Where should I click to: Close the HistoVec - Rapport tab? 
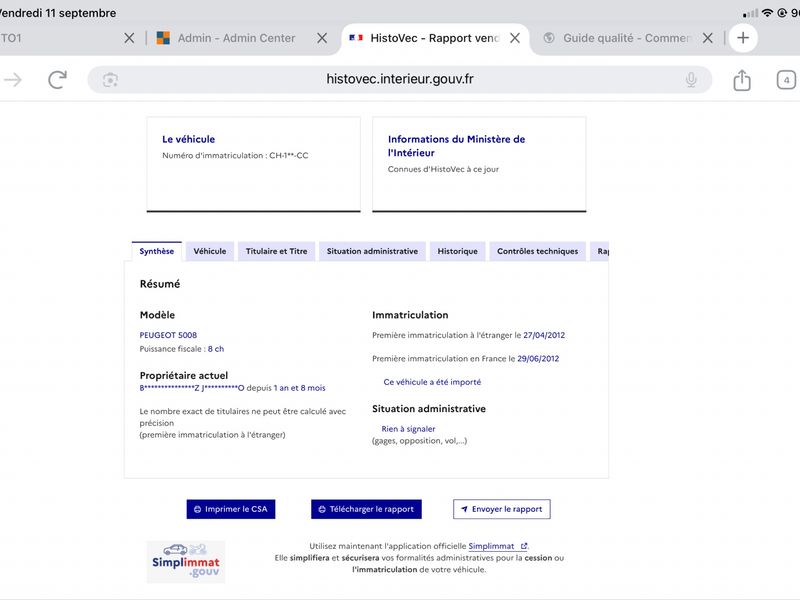click(x=515, y=38)
